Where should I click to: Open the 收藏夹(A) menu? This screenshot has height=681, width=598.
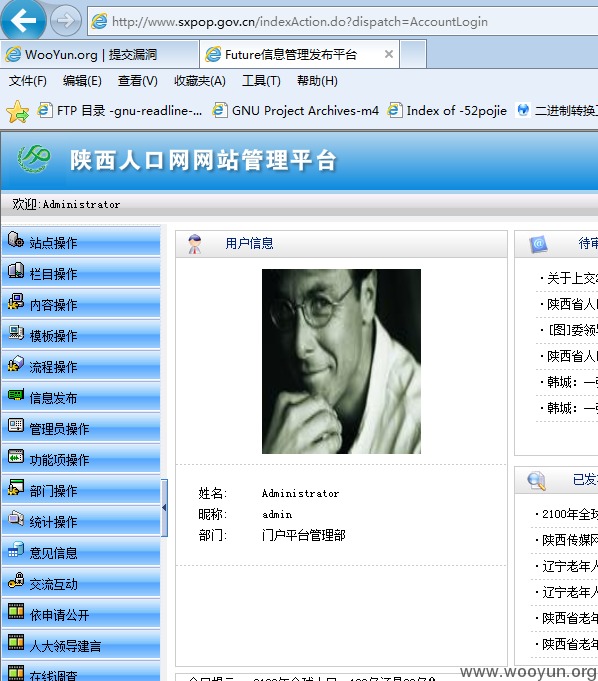(200, 81)
